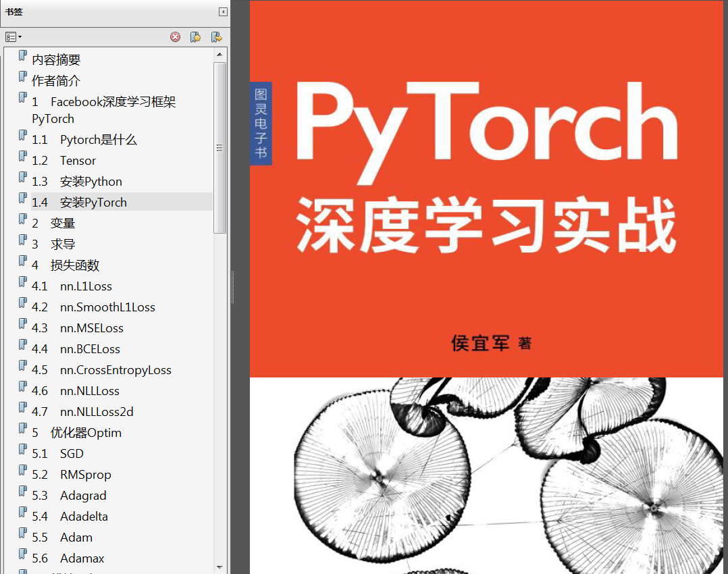Screen dimensions: 728x574
Task: Jump to 1.1 Pytorch是什么
Action: click(84, 140)
